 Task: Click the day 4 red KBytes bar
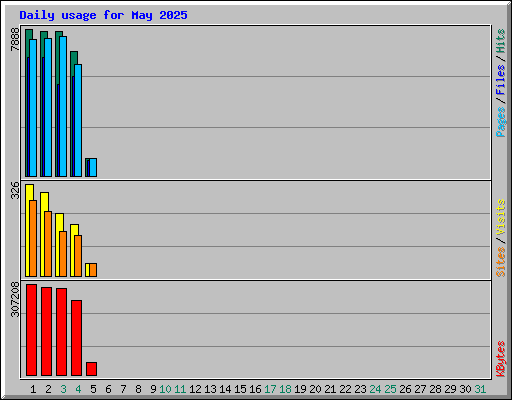tap(76, 338)
